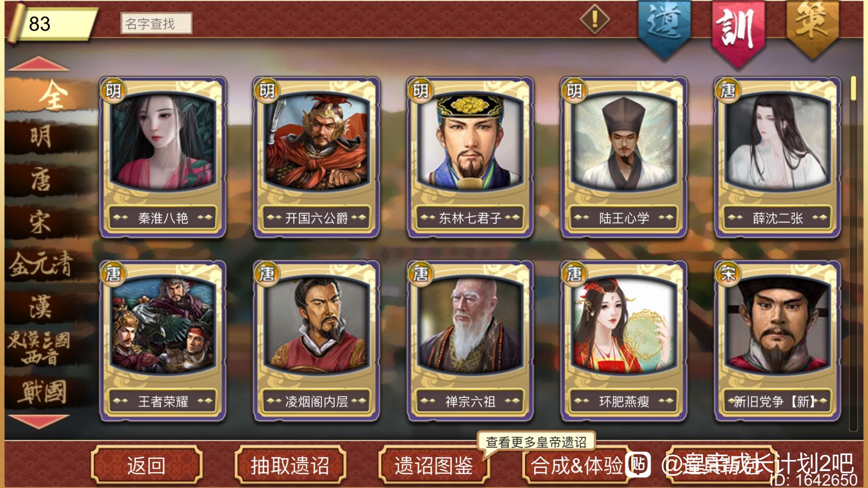Click the 返回 button
868x488 pixels.
click(x=147, y=466)
